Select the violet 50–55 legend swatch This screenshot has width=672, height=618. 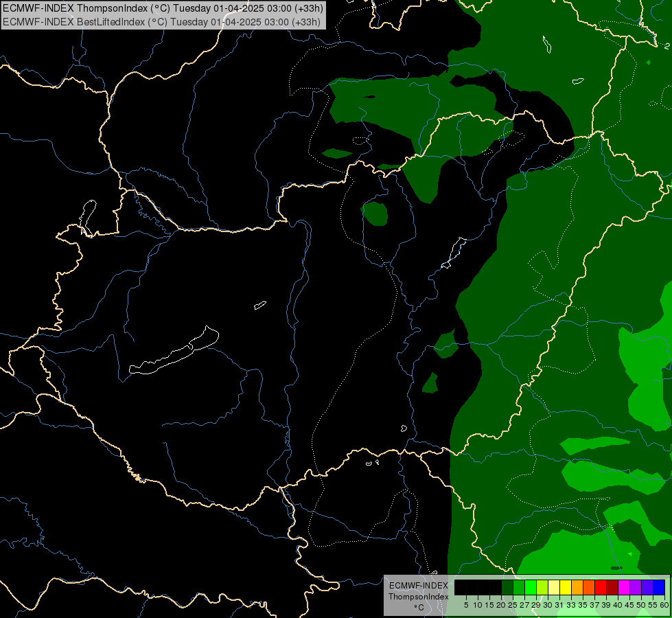tap(647, 587)
